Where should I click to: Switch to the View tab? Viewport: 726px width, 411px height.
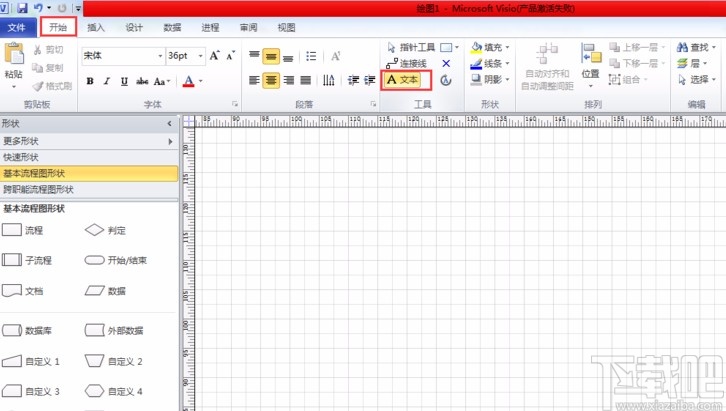[286, 27]
